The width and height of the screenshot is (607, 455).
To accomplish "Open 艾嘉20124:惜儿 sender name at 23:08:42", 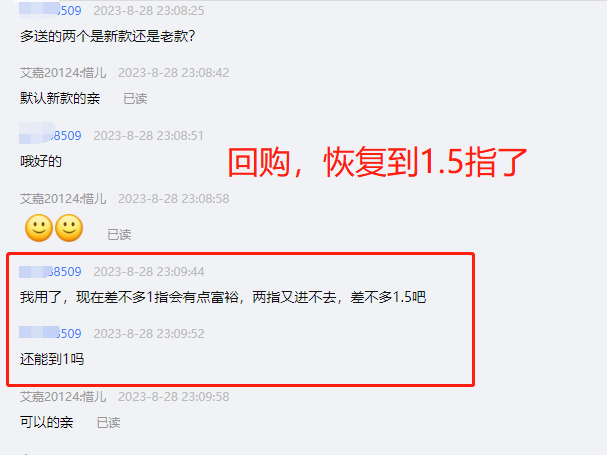I will coord(63,73).
